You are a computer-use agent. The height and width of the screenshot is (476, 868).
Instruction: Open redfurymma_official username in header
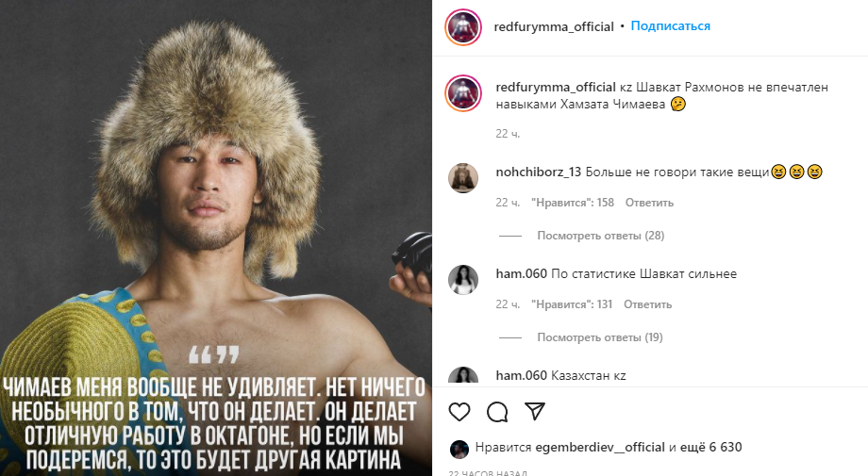554,26
